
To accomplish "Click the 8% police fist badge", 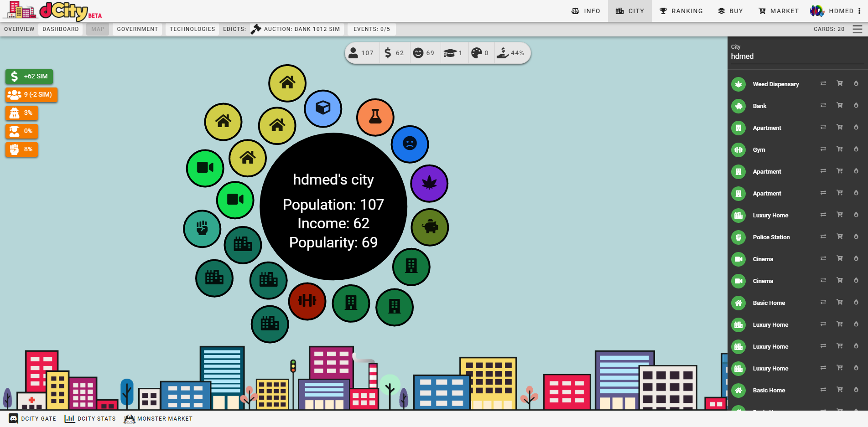I will [21, 149].
